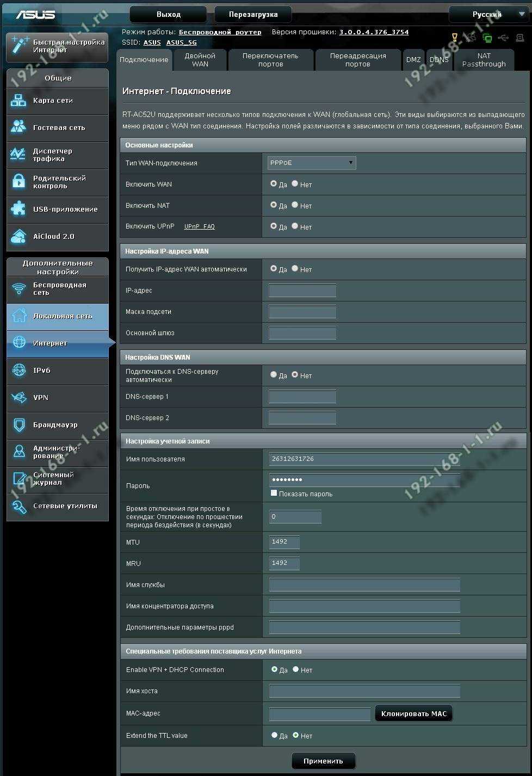
Task: Click the Firewall (Брандмауэр) shield icon
Action: click(19, 424)
